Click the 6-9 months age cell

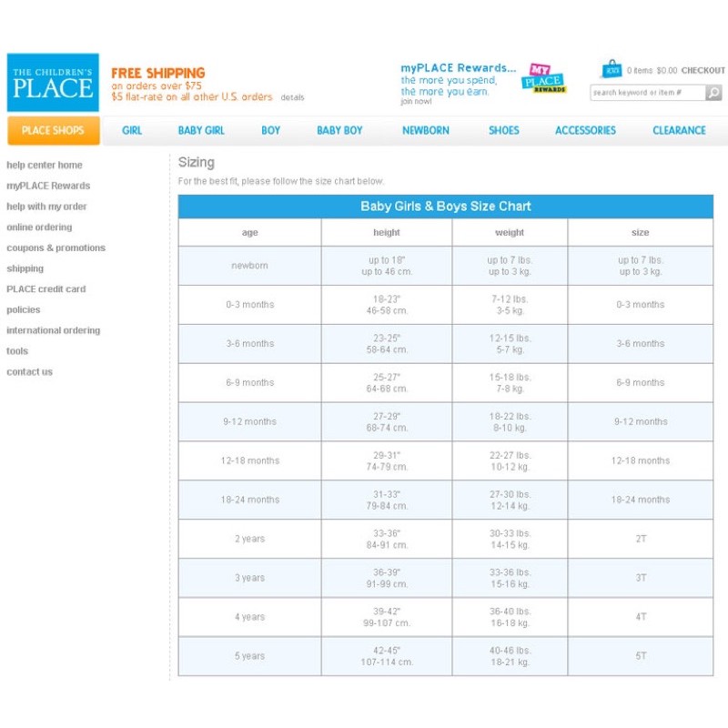(249, 382)
